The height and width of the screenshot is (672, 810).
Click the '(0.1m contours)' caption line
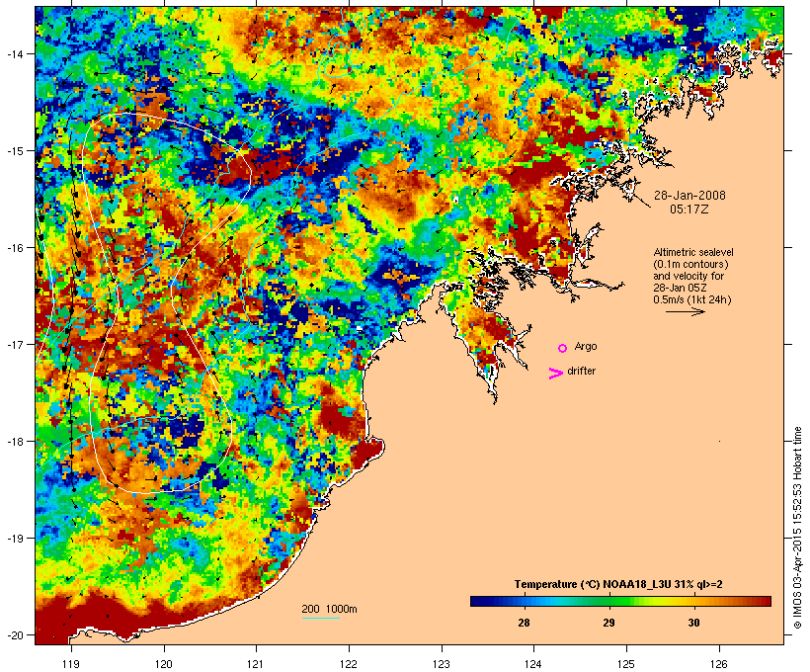690,264
